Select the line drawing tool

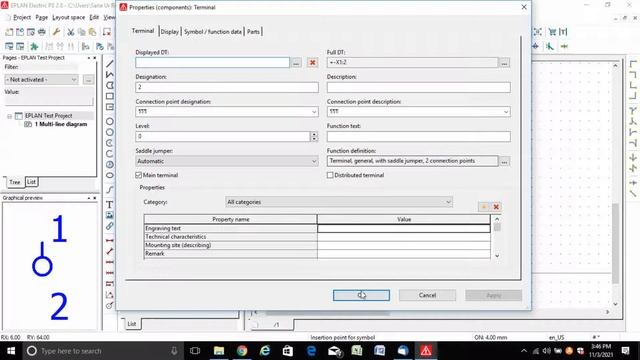tap(110, 64)
